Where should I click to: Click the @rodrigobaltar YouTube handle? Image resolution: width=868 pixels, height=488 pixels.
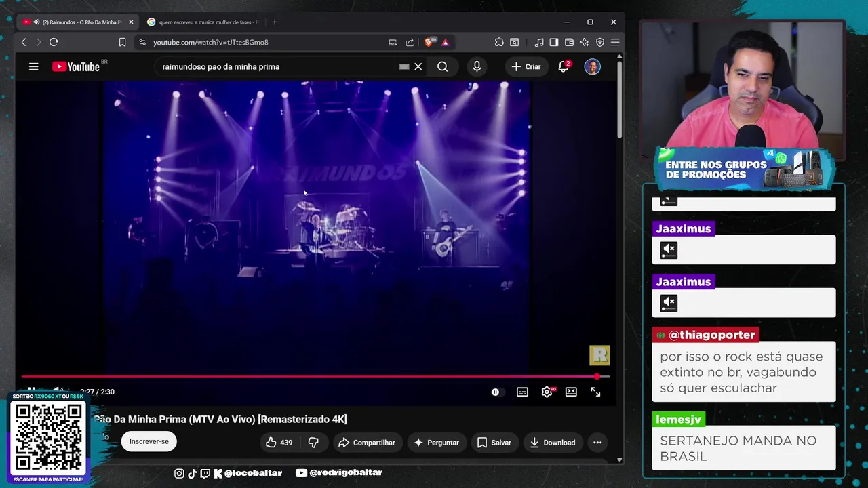(339, 473)
